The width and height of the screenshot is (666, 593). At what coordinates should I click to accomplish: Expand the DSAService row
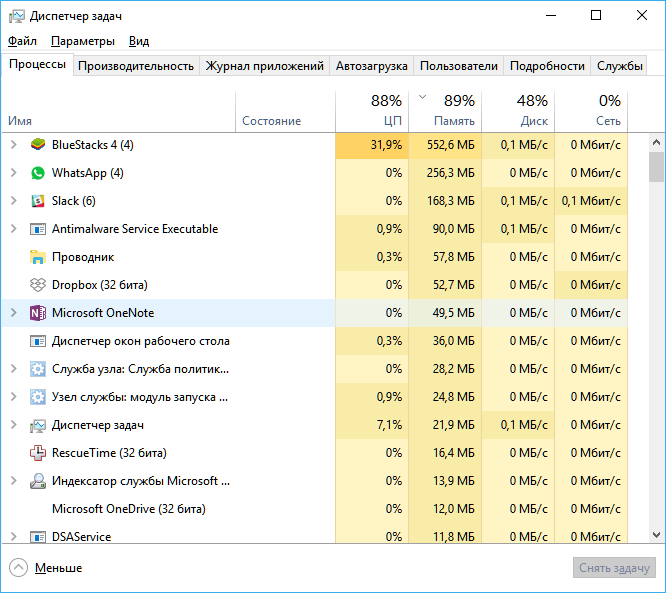click(14, 537)
